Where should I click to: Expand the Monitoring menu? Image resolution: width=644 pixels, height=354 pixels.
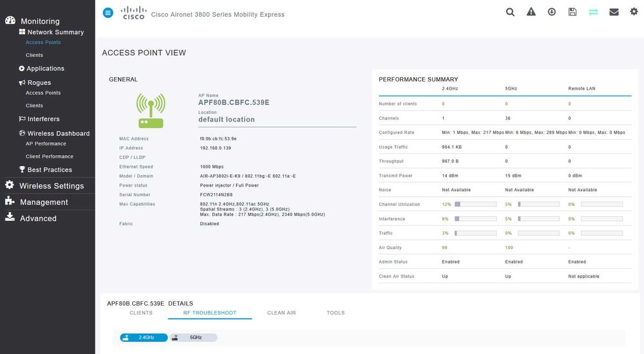coord(40,21)
